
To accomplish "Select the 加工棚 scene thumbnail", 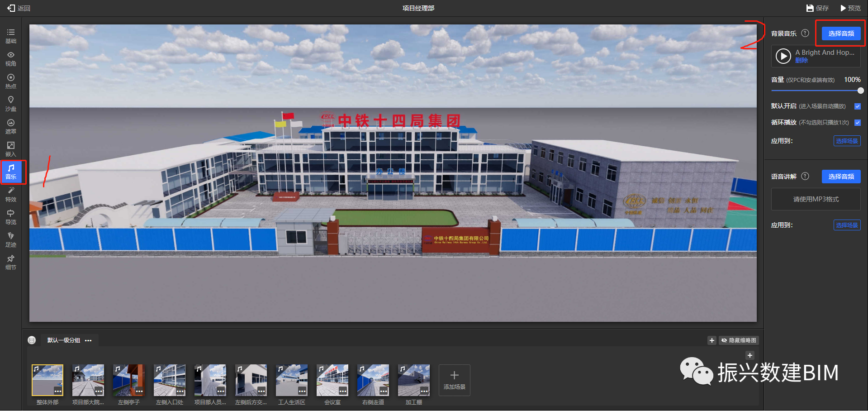I will coord(414,380).
